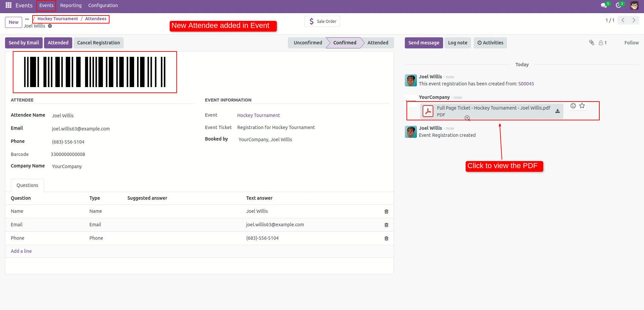644x310 pixels.
Task: Open the Configuration menu
Action: 103,5
